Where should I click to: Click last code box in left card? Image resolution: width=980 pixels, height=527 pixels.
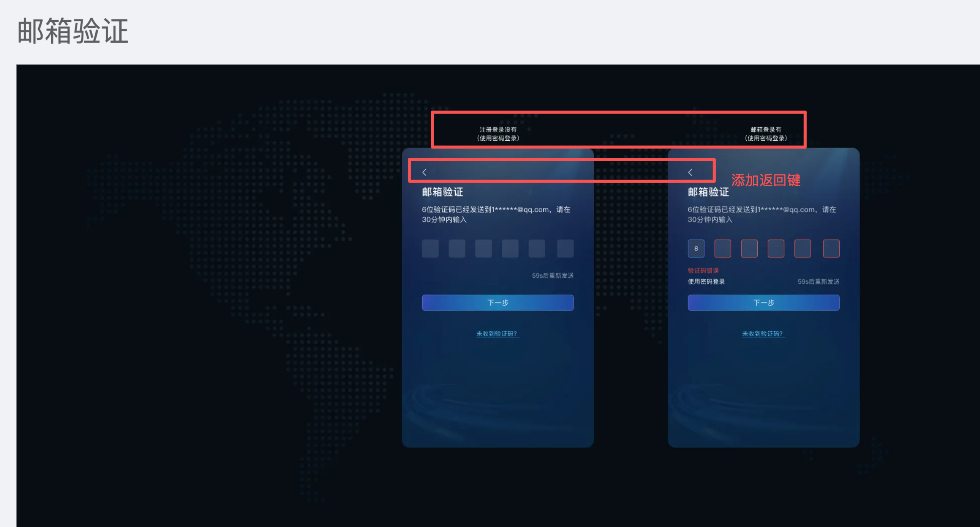(565, 249)
